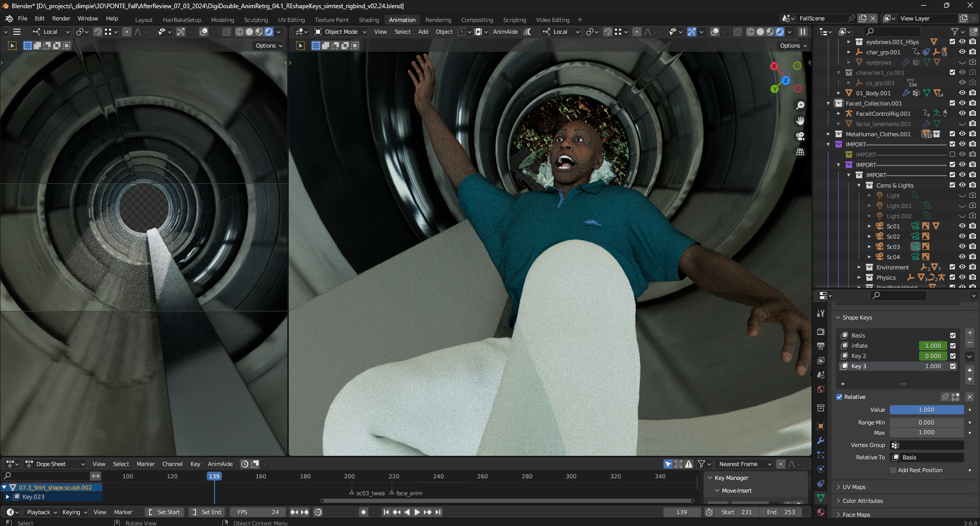Hide the Faceit_Collection.001 in viewport
Viewport: 980px width, 526px height.
coord(962,103)
